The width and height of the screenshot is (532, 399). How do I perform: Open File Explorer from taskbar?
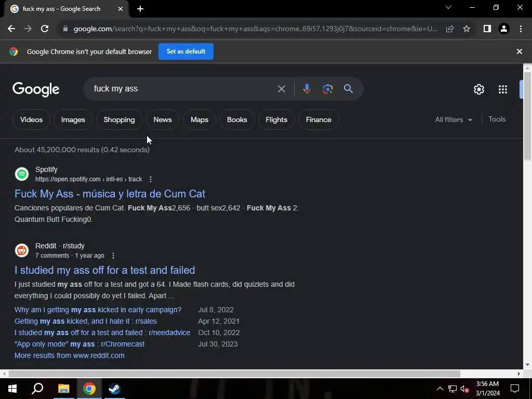click(x=63, y=389)
